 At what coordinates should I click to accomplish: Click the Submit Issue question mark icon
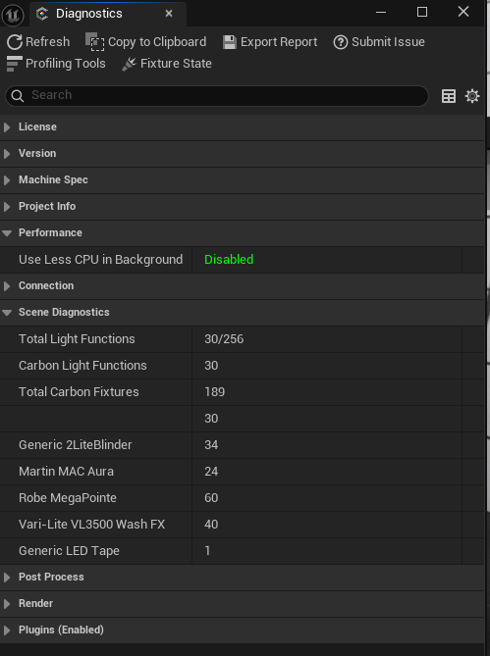tap(341, 42)
